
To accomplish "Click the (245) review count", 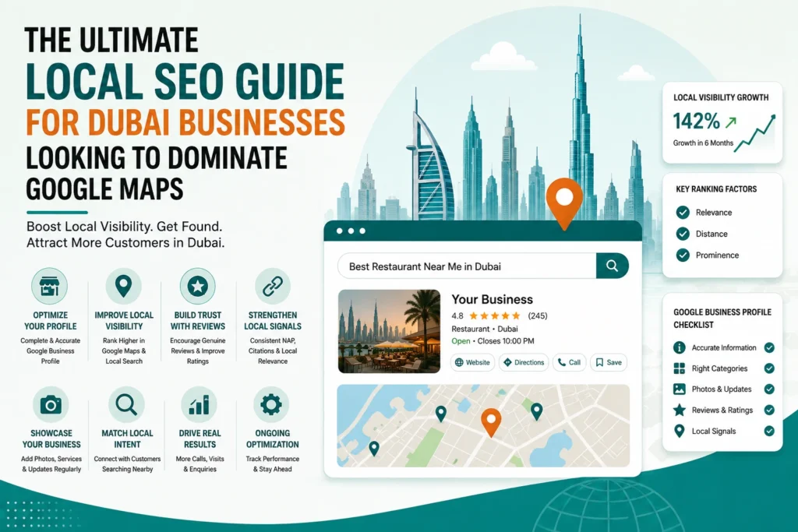I will 538,315.
